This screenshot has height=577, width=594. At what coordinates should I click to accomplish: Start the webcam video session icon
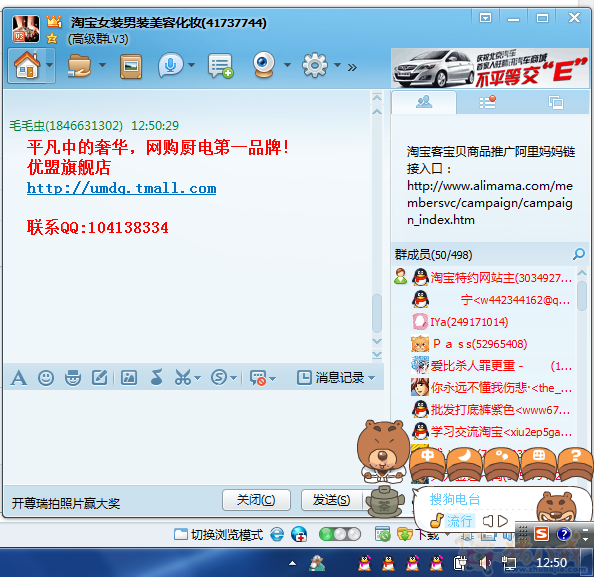264,65
